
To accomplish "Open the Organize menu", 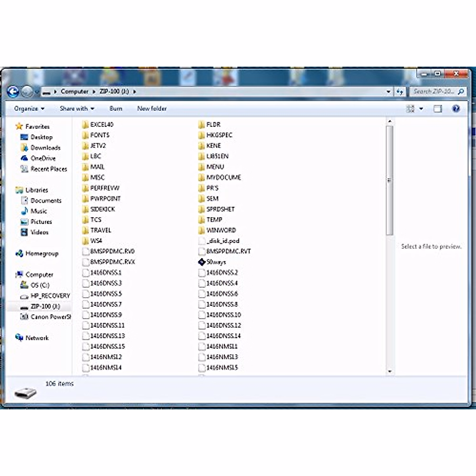I will click(x=29, y=109).
